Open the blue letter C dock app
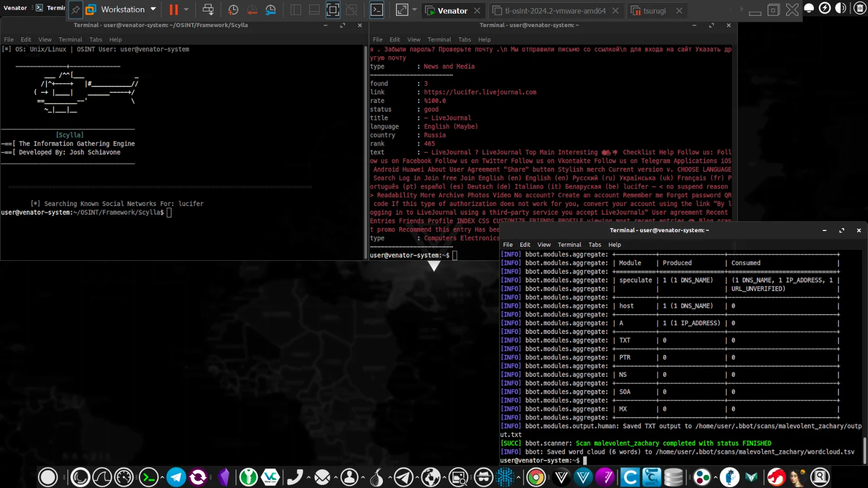The width and height of the screenshot is (868, 488). point(630,477)
